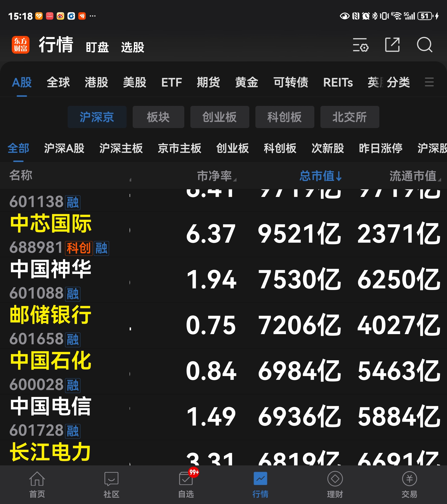This screenshot has height=504, width=447.
Task: Tap the 名称 column header
Action: tap(21, 175)
